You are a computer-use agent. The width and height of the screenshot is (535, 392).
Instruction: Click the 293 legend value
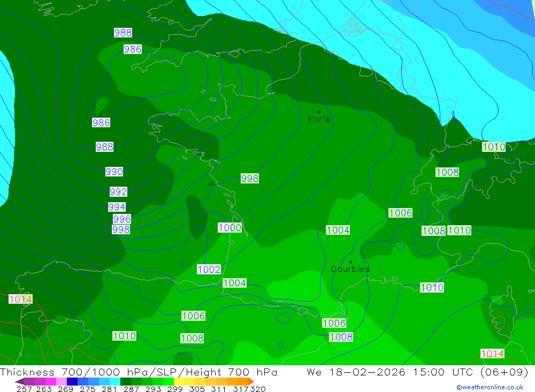153,389
